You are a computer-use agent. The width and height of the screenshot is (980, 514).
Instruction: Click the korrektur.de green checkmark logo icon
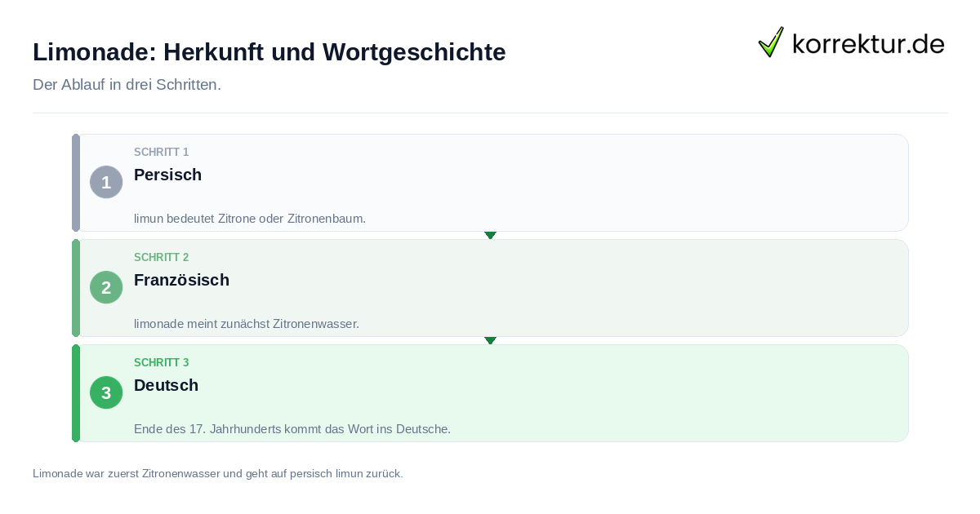(771, 42)
